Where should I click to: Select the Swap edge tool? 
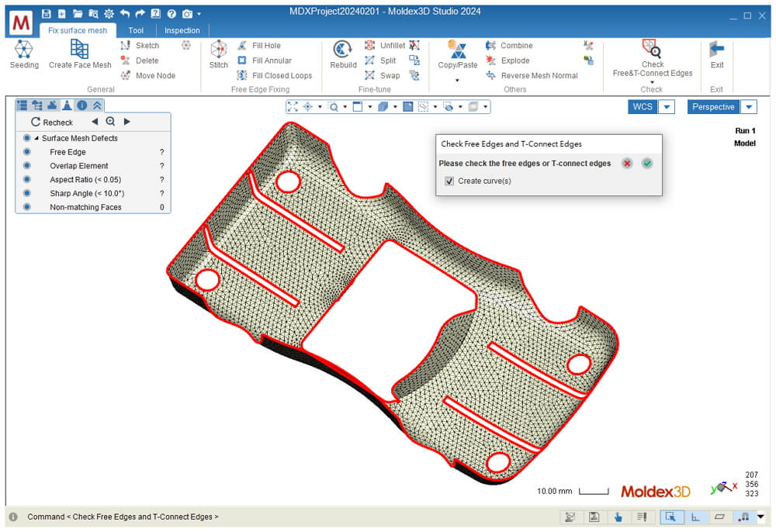pos(382,75)
